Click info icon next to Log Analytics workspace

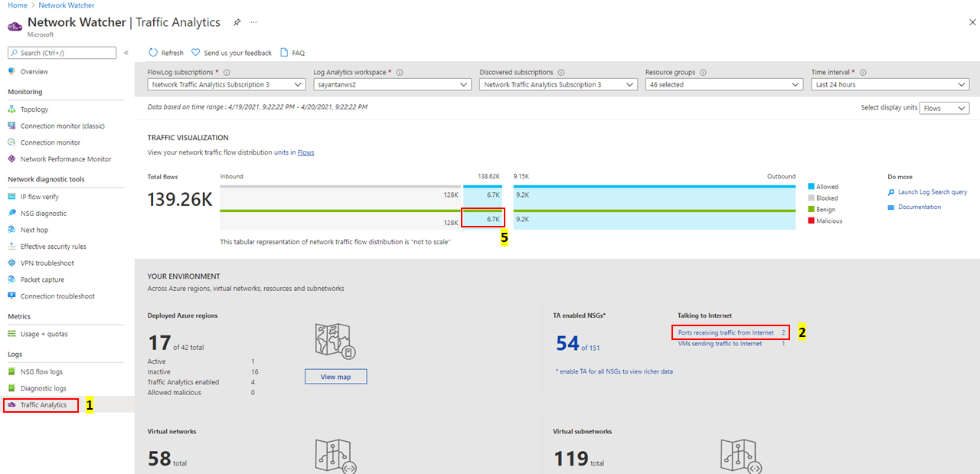tap(400, 73)
